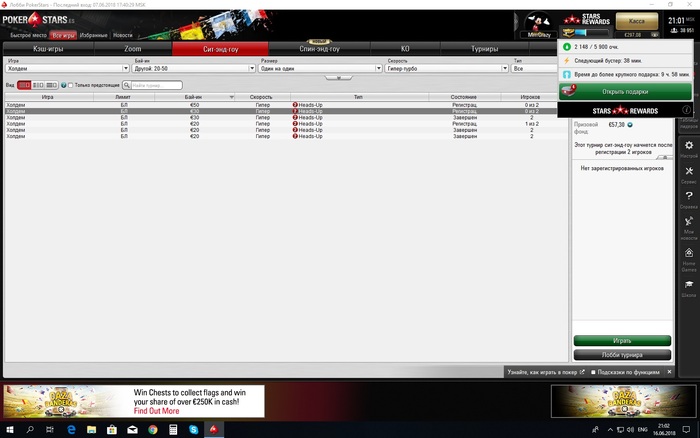Open Windows Start menu
700x438 pixels.
(9, 430)
